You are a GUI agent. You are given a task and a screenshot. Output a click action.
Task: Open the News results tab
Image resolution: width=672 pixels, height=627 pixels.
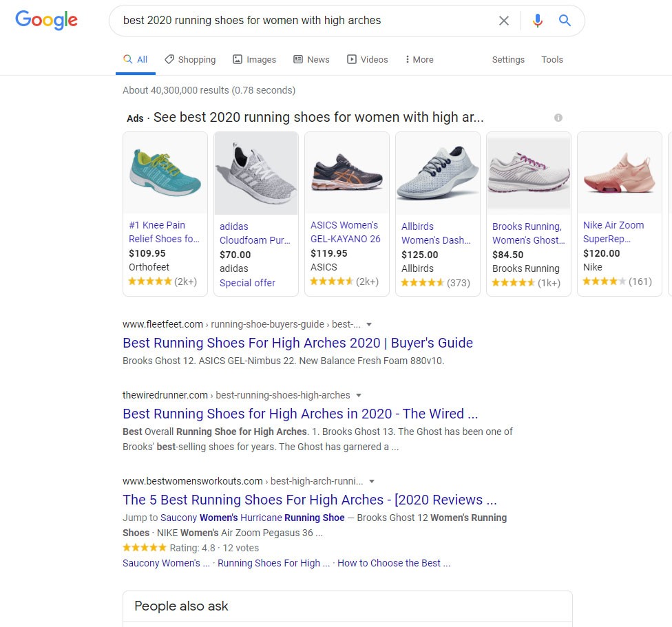tap(311, 60)
